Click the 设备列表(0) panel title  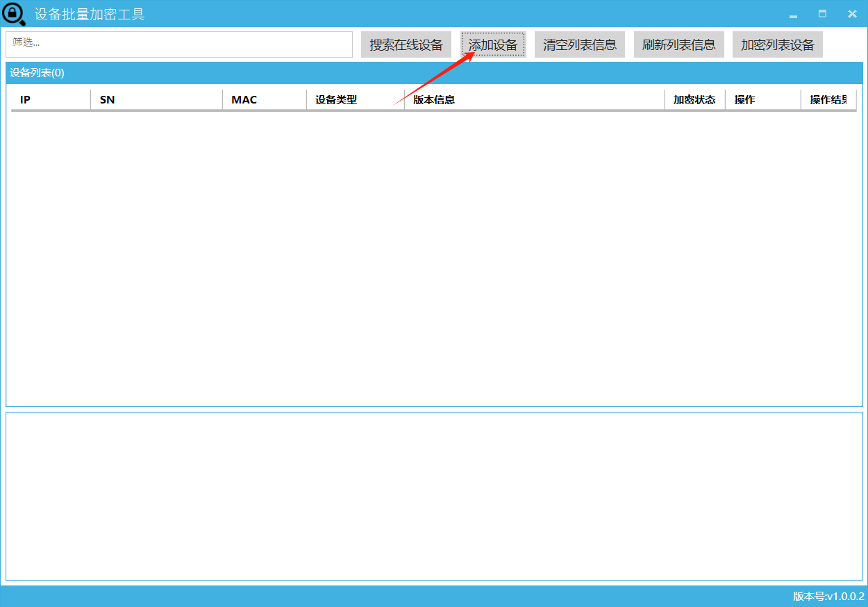click(x=37, y=73)
